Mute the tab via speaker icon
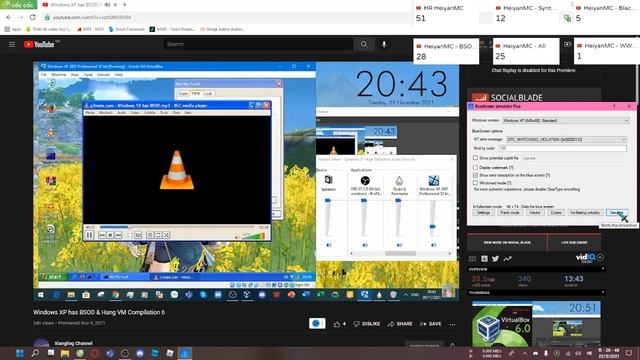Image resolution: width=640 pixels, height=360 pixels. 107,4
